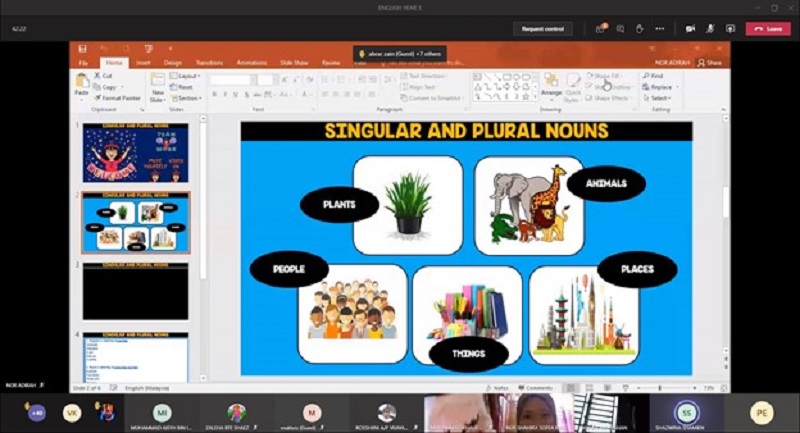Screen dimensions: 800x433
Task: Open Comments from the status bar
Action: tap(536, 388)
